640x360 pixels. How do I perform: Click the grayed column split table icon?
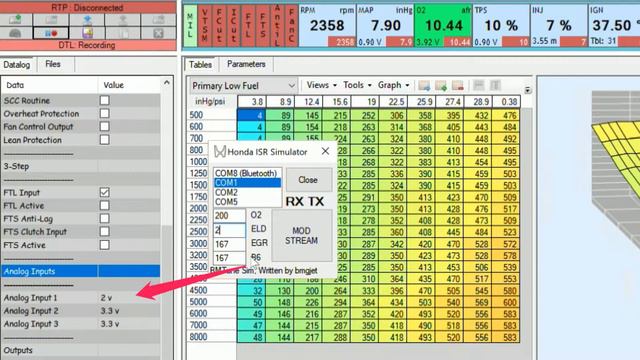495,85
